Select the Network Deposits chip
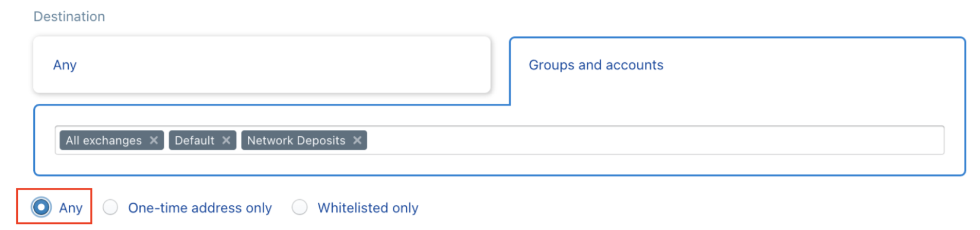980x230 pixels. [x=304, y=140]
